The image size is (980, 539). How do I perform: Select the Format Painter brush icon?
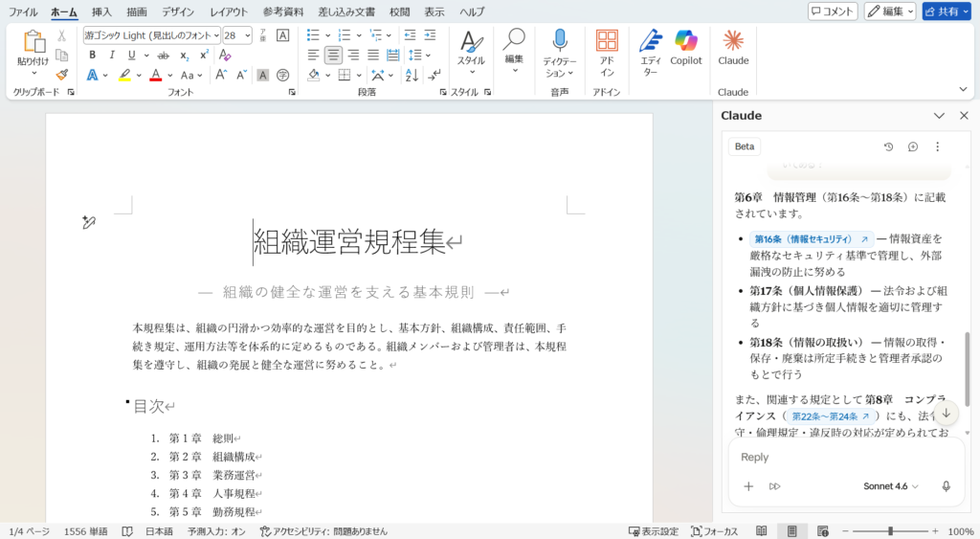(x=62, y=75)
